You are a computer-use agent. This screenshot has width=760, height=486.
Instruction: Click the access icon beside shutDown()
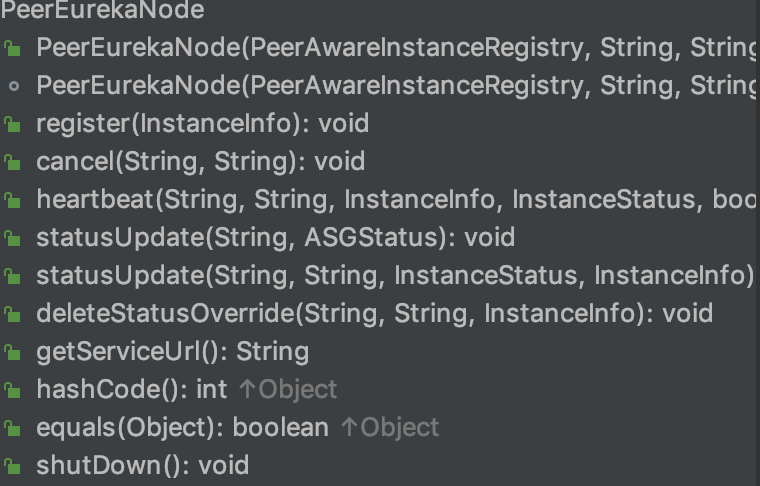pyautogui.click(x=12, y=466)
